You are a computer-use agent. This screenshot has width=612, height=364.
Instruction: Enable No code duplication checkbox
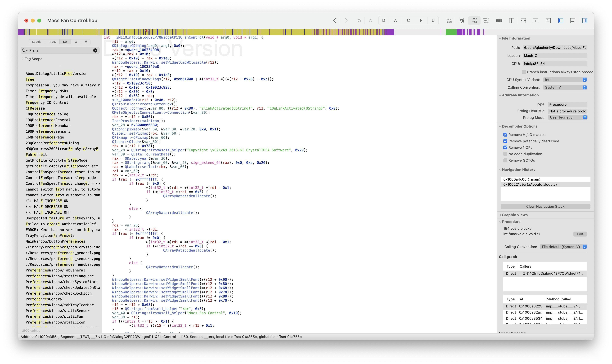[505, 154]
